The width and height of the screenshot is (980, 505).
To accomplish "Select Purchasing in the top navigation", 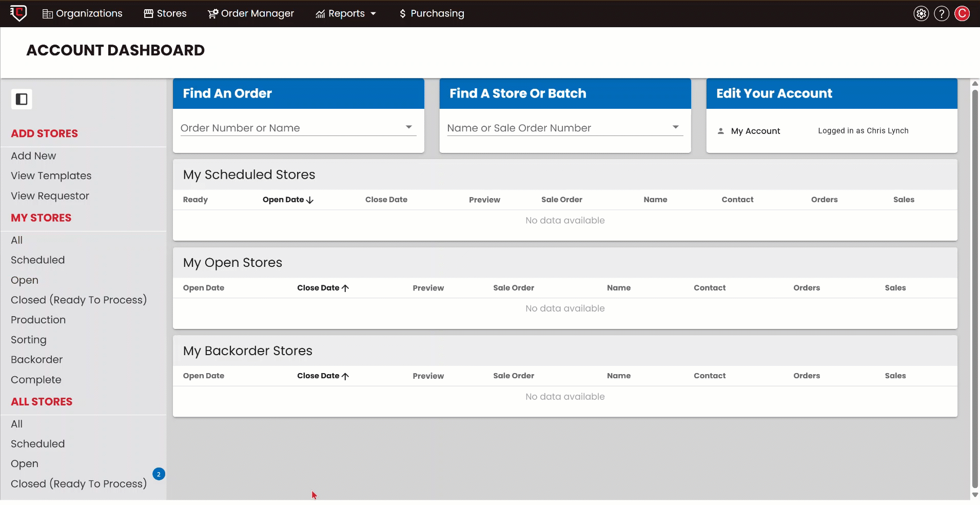I will pyautogui.click(x=432, y=14).
